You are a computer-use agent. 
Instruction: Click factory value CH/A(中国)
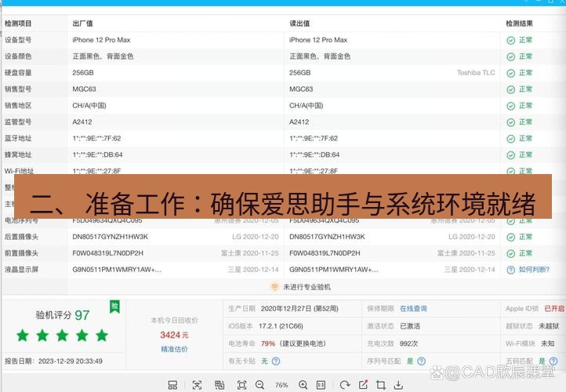(x=89, y=106)
